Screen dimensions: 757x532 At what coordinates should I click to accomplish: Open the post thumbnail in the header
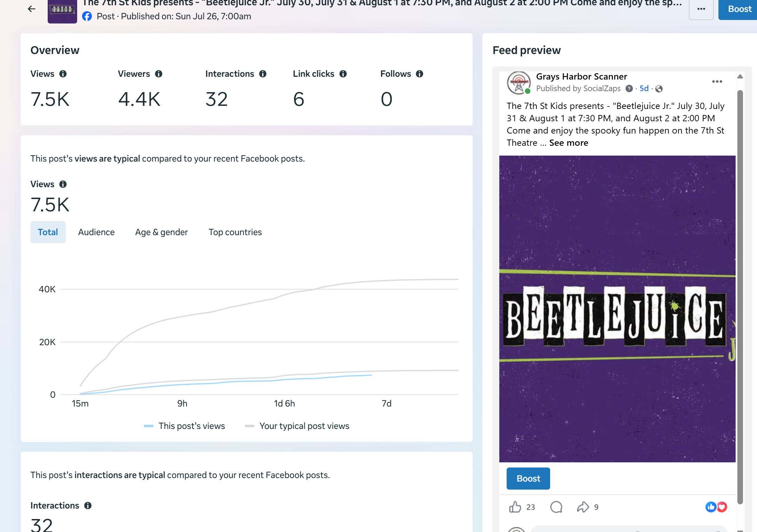point(62,12)
